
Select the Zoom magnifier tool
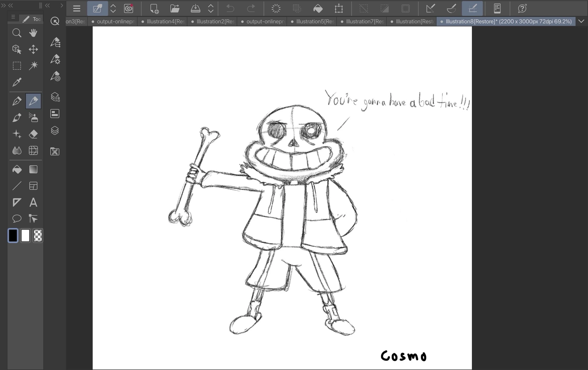click(x=17, y=33)
